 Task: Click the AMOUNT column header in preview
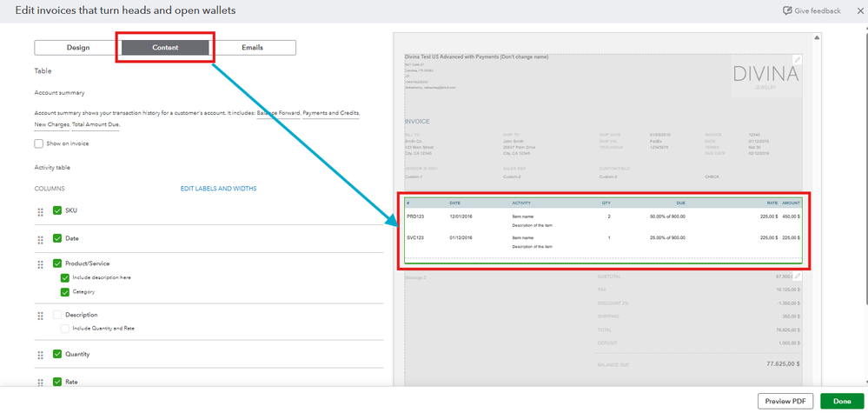791,203
